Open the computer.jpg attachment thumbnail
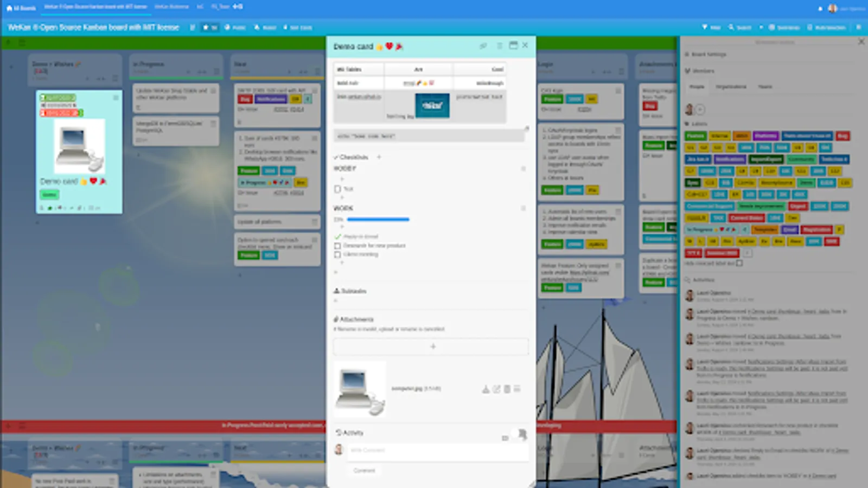Viewport: 868px width, 488px height. [360, 390]
